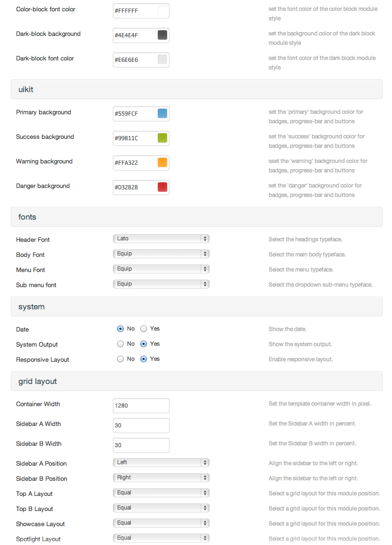Open the Sub menu font dropdown
392x545 pixels.
pyautogui.click(x=161, y=284)
